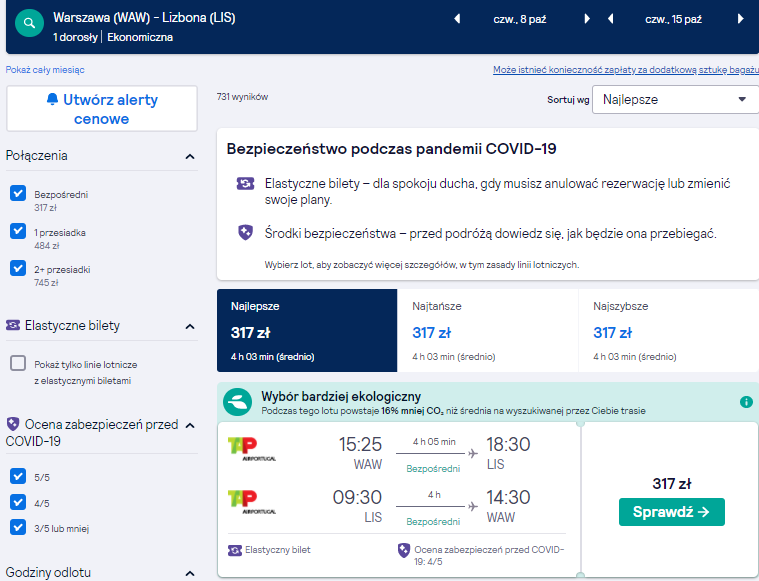This screenshot has width=759, height=581.
Task: Click the departure date czw., 8 paź
Action: pos(519,19)
